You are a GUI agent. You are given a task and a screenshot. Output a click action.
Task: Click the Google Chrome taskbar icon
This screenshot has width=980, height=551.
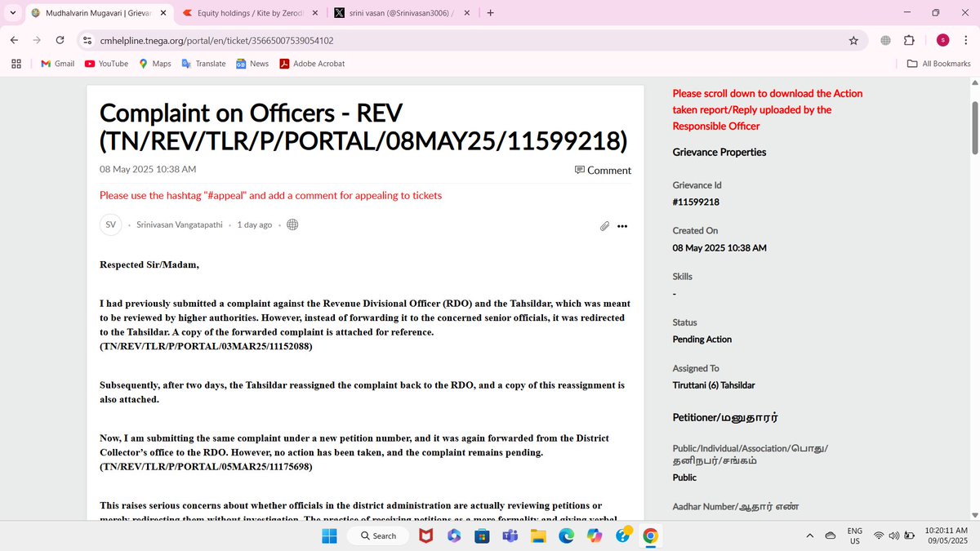650,535
